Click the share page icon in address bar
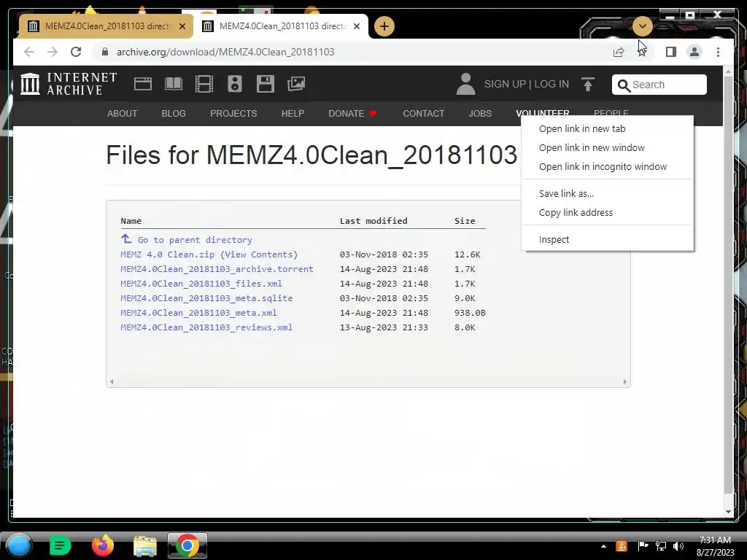This screenshot has width=747, height=560. tap(619, 52)
